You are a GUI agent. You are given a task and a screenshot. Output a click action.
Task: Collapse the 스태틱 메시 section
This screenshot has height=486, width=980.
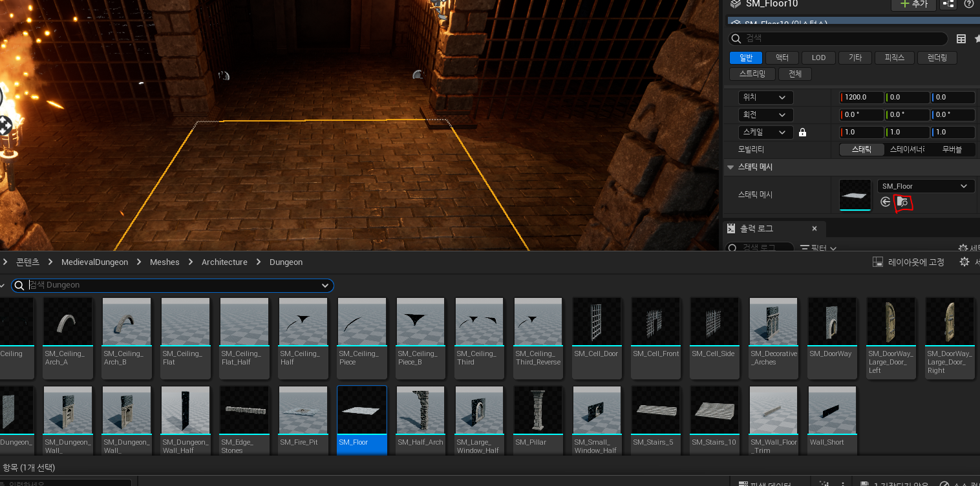tap(730, 167)
